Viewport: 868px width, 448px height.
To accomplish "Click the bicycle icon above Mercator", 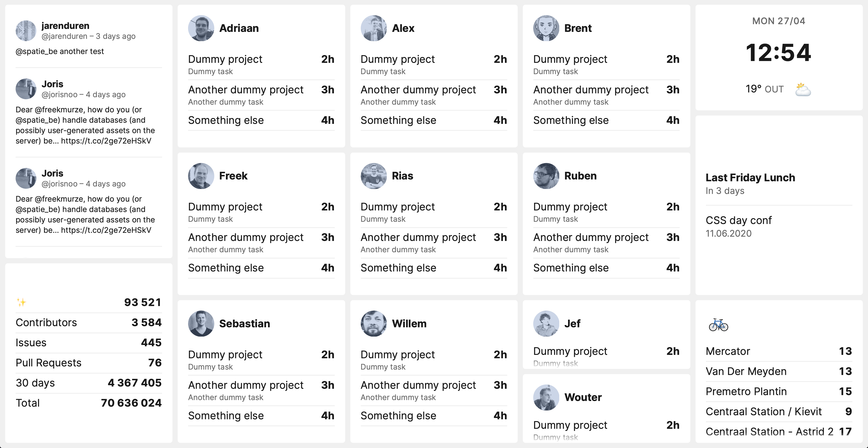I will 718,325.
